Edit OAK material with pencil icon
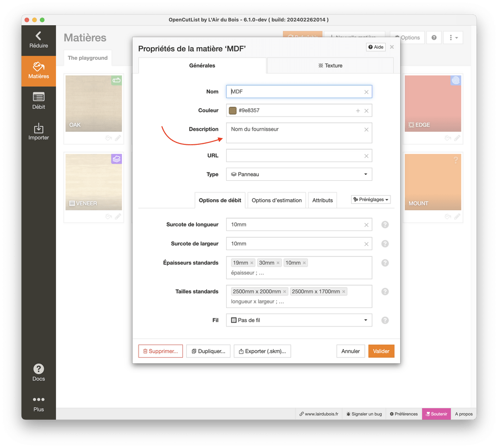This screenshot has width=498, height=448. coord(118,138)
